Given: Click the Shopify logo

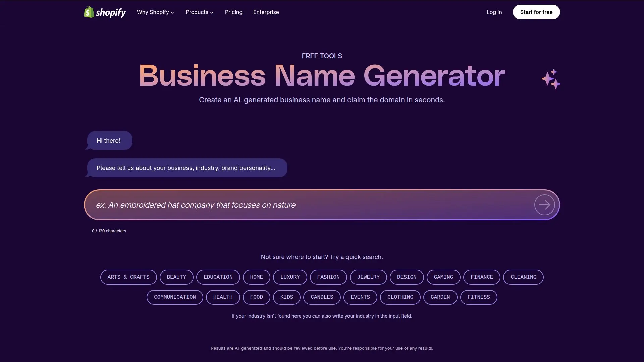Looking at the screenshot, I should pos(105,12).
